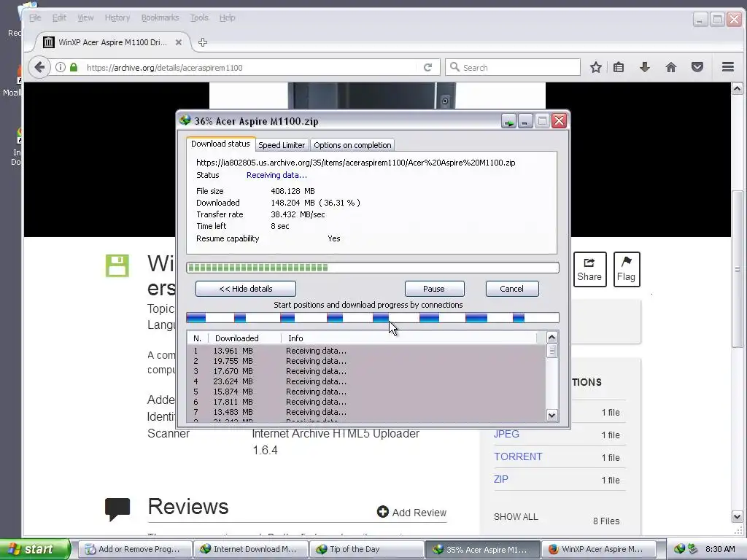The image size is (747, 560).
Task: Click the Firefox address bar URL
Action: [x=250, y=68]
